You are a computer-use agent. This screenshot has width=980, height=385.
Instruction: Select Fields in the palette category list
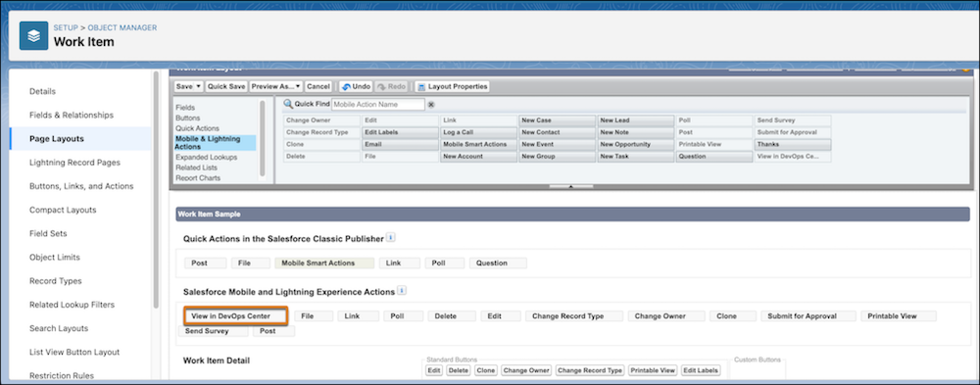[185, 108]
